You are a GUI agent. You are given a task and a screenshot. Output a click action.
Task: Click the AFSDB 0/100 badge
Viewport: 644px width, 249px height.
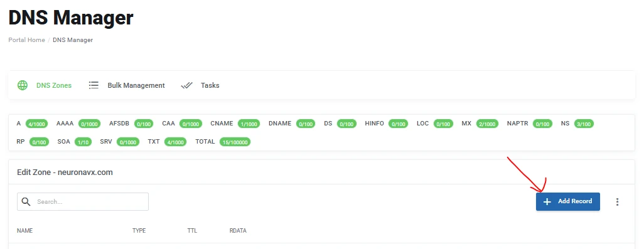144,124
